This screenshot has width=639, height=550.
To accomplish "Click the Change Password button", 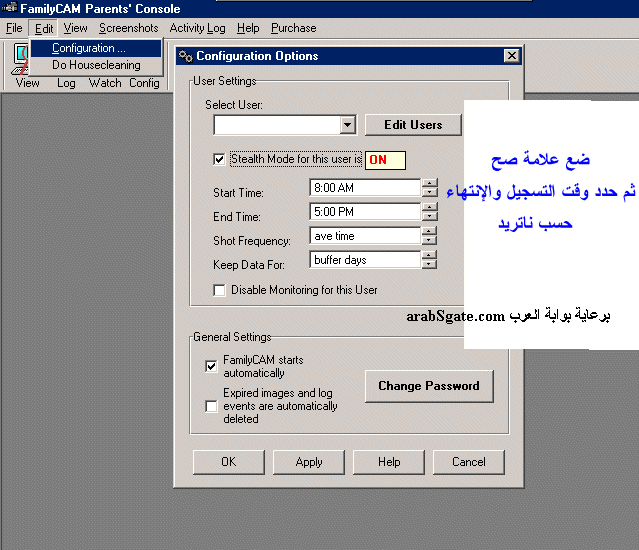I will [x=429, y=386].
